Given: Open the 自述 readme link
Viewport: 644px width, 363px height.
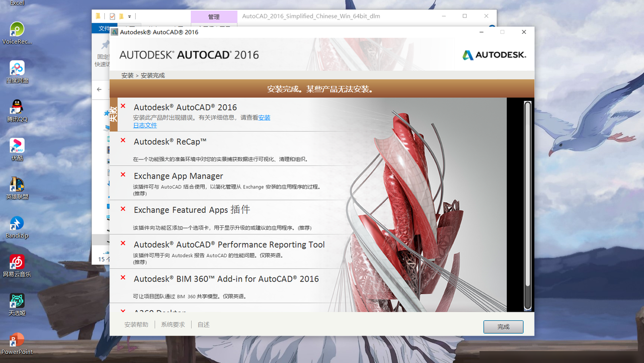Looking at the screenshot, I should [204, 325].
